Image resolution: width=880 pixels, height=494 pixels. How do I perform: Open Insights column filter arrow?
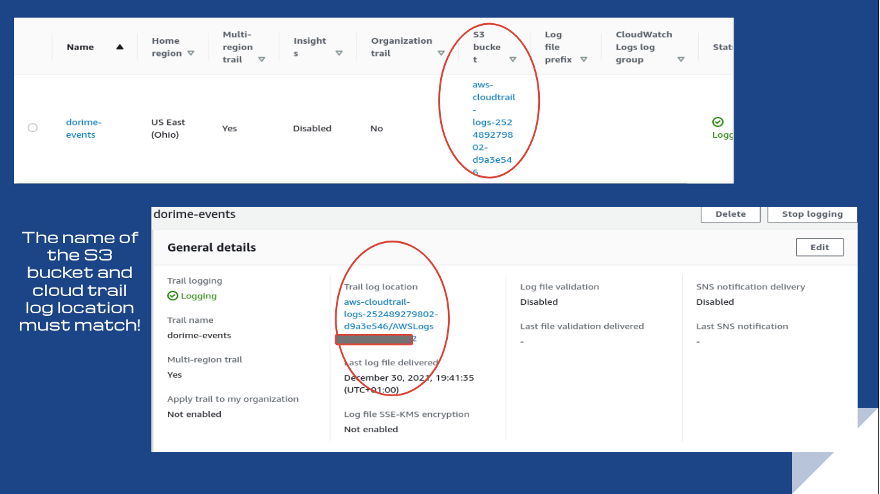pyautogui.click(x=339, y=53)
